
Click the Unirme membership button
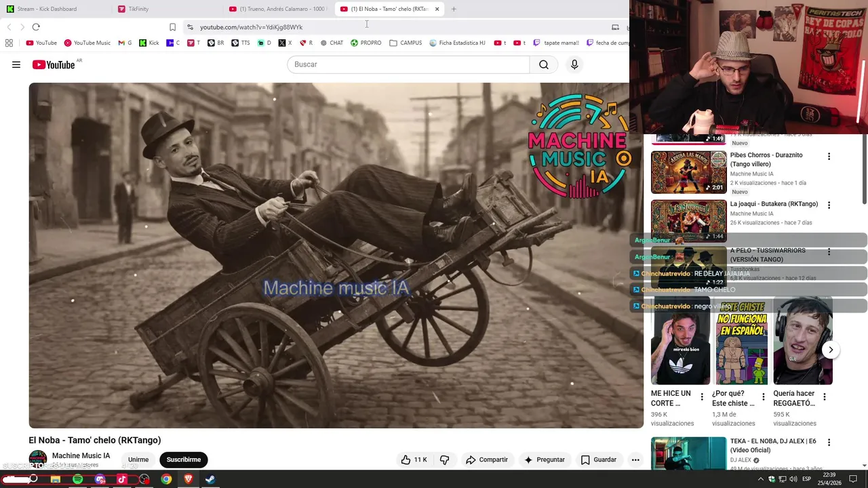tap(138, 460)
